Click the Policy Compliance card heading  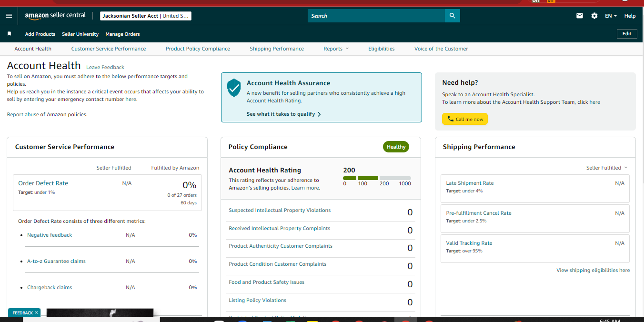(x=258, y=147)
